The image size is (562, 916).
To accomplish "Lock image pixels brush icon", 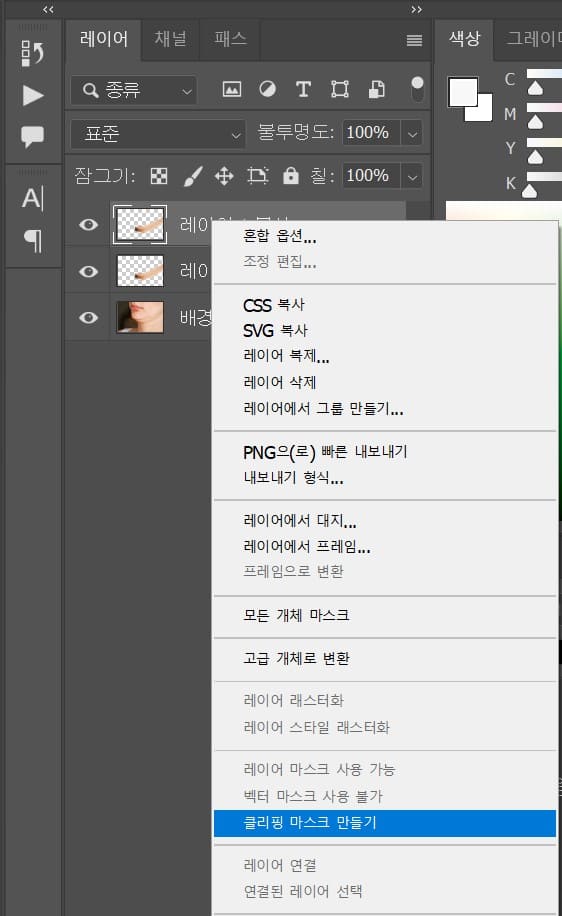I will (192, 176).
